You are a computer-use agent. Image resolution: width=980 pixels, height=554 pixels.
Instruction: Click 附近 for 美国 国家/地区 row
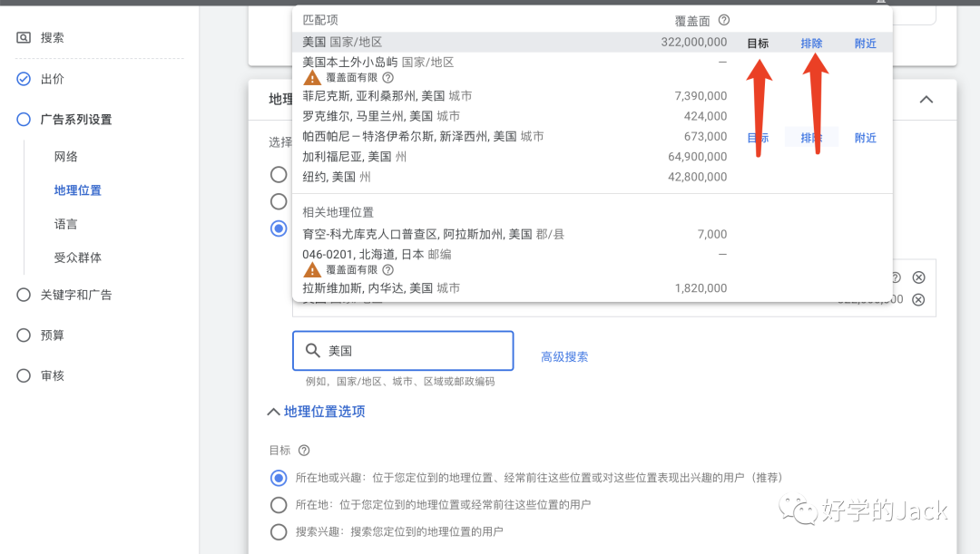coord(866,44)
